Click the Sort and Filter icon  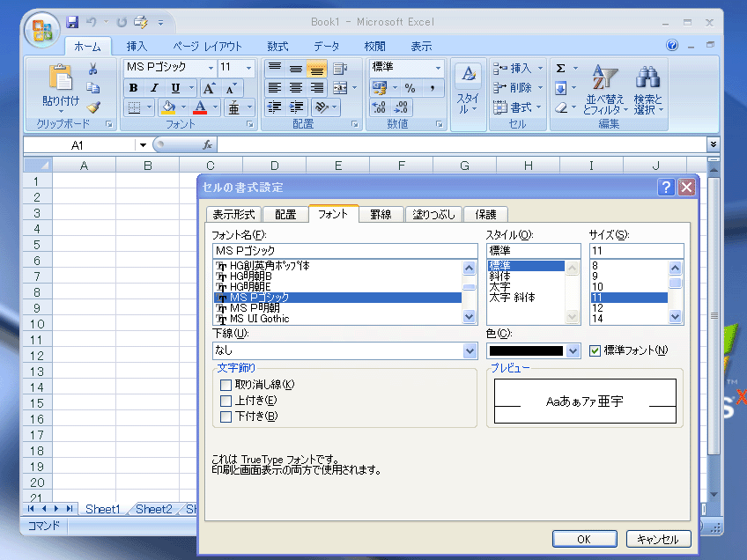click(604, 77)
